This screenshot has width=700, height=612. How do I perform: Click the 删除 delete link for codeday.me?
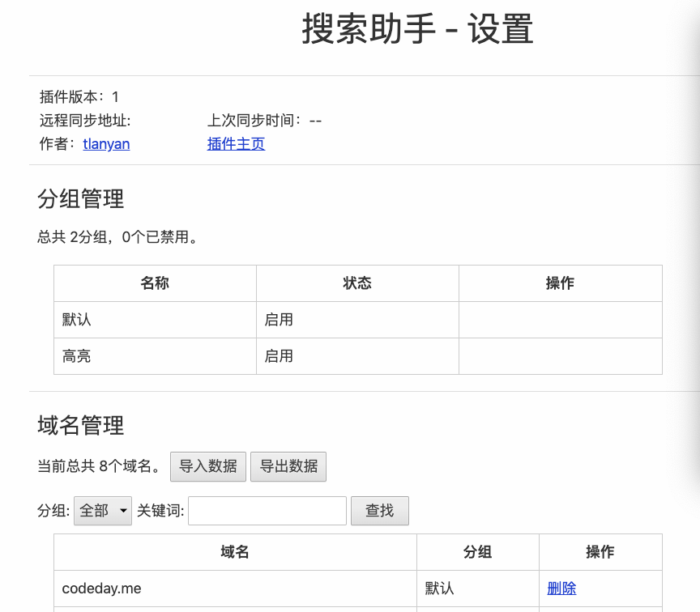(x=561, y=589)
